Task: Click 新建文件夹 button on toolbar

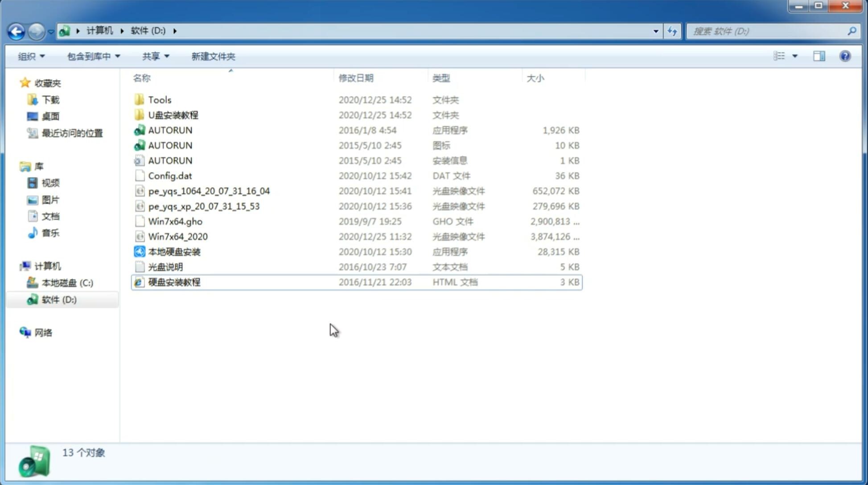Action: point(214,56)
